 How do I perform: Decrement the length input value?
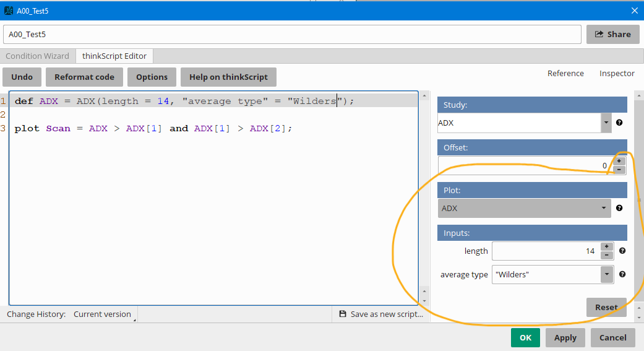606,255
